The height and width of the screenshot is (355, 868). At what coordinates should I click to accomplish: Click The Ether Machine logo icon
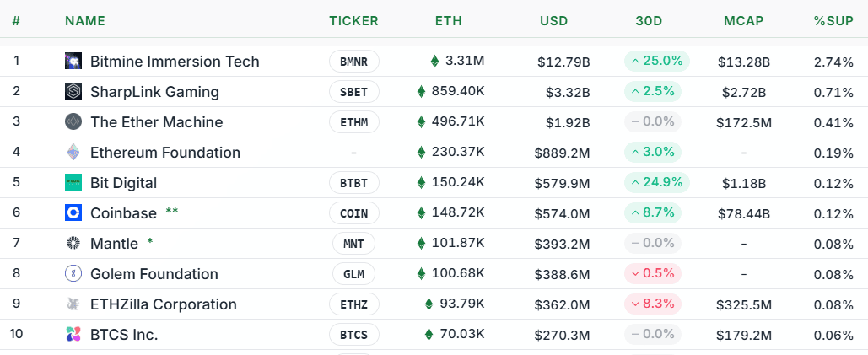point(73,122)
